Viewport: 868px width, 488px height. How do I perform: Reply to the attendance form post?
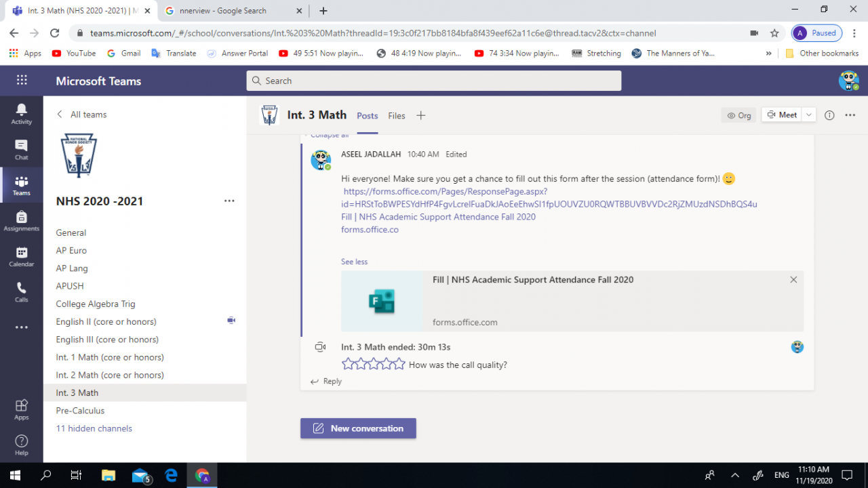coord(326,382)
